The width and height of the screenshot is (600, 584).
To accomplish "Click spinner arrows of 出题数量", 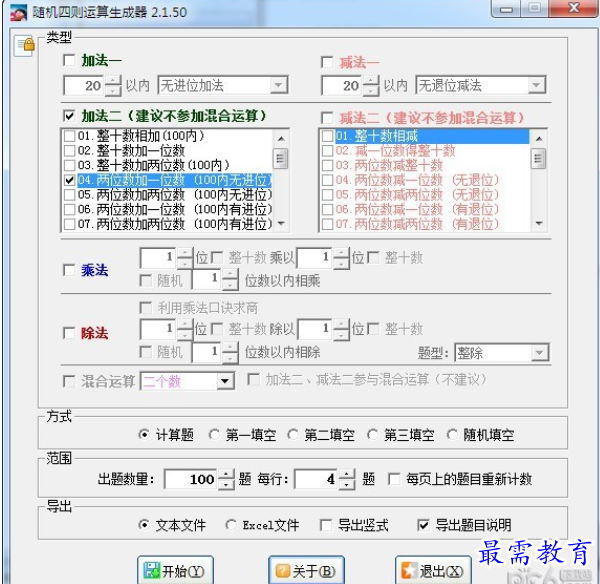I will [226, 479].
